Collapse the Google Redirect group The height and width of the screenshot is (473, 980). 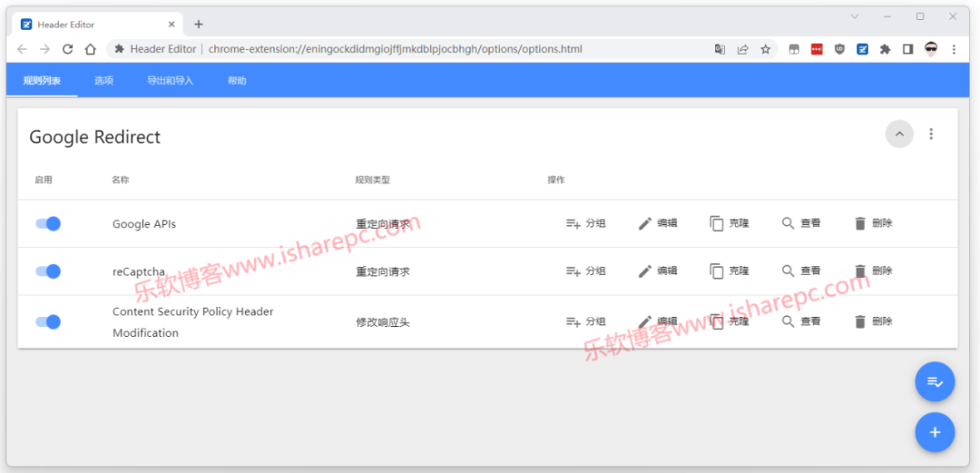899,133
